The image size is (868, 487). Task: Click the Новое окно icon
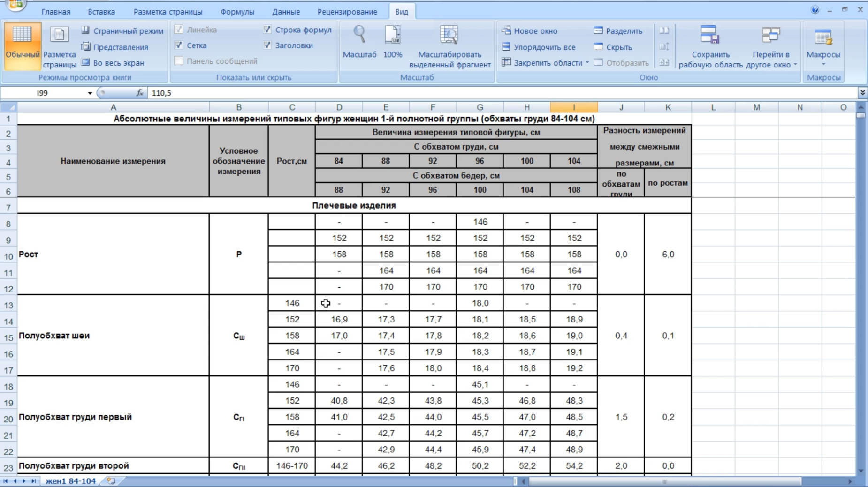click(506, 30)
